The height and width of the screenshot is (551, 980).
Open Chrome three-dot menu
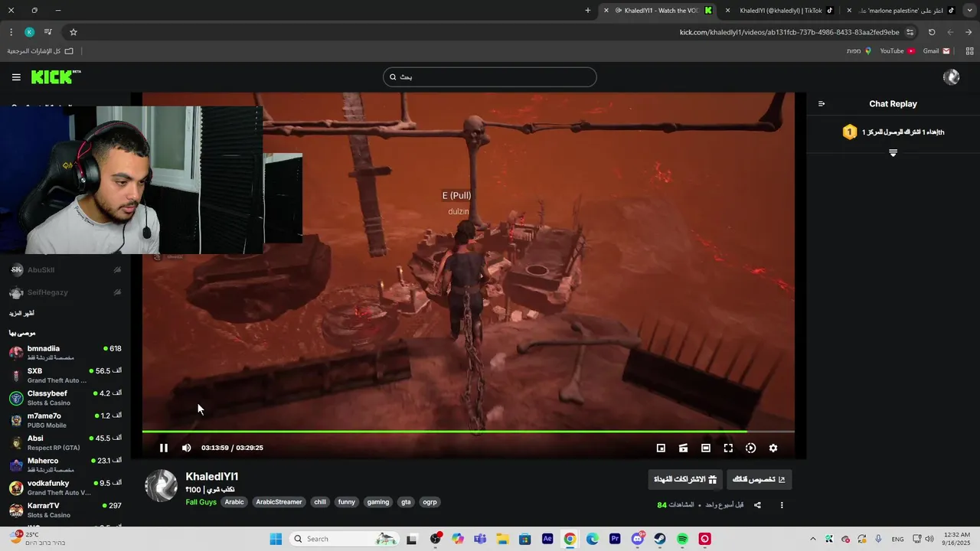pos(11,32)
